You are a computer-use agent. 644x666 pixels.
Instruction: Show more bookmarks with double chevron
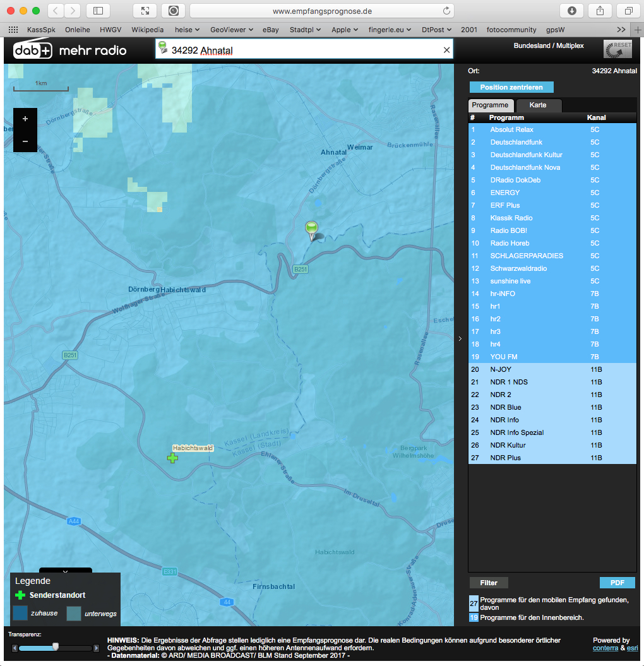click(x=621, y=30)
